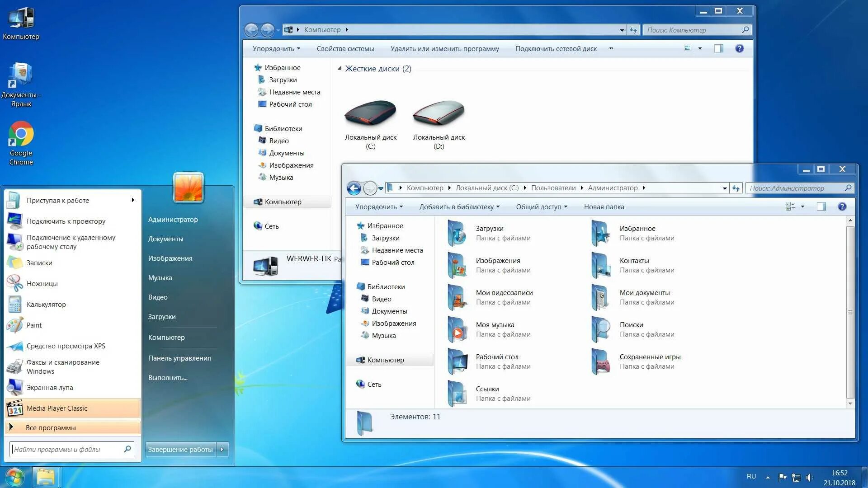Select the Рабочий стол folder icon
The height and width of the screenshot is (488, 868).
[x=457, y=361]
